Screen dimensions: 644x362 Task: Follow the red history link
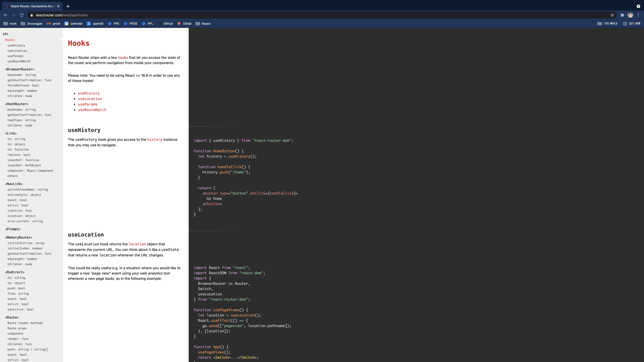[155, 140]
